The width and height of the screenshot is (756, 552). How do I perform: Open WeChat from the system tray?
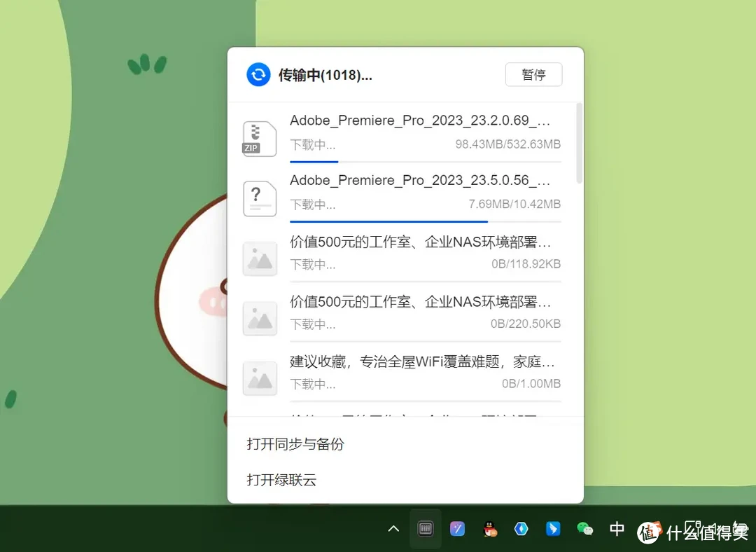[x=584, y=529]
